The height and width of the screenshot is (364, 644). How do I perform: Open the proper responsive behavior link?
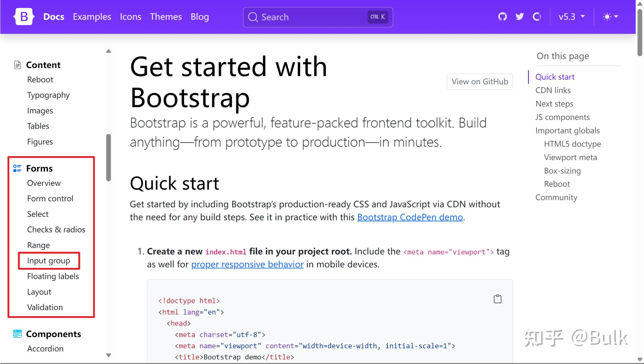click(247, 264)
